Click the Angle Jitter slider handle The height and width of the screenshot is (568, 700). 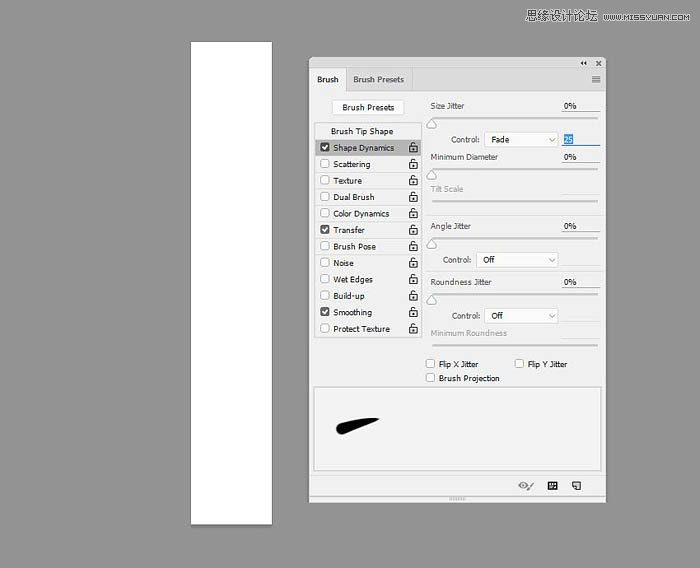point(432,243)
